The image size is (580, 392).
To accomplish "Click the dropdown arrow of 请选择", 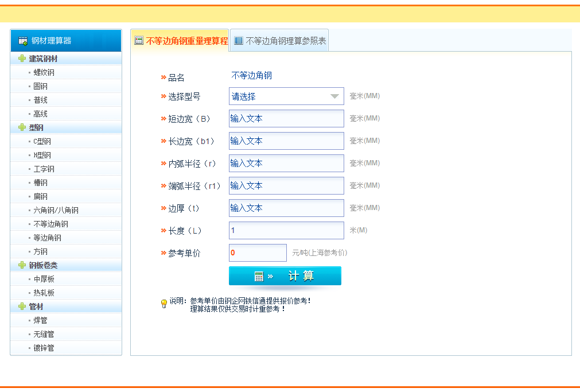I will [x=334, y=96].
